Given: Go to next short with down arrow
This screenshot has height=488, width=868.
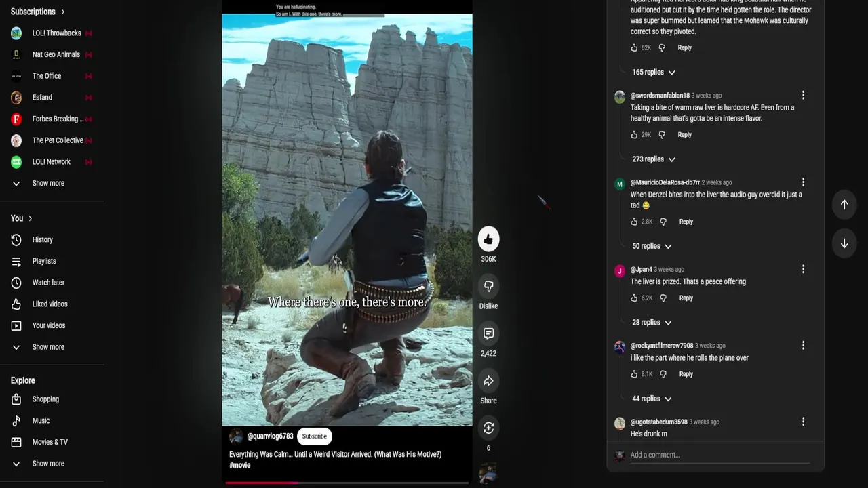Looking at the screenshot, I should coord(844,243).
